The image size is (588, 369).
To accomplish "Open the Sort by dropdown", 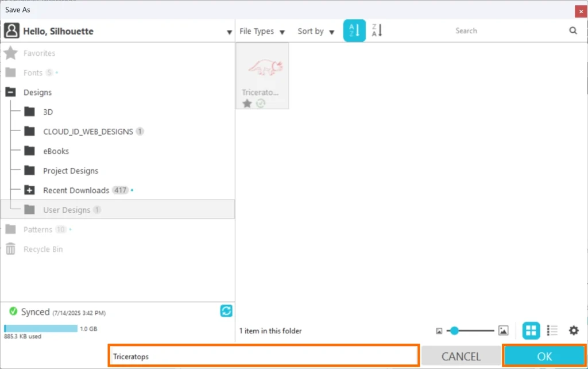I will pyautogui.click(x=316, y=32).
